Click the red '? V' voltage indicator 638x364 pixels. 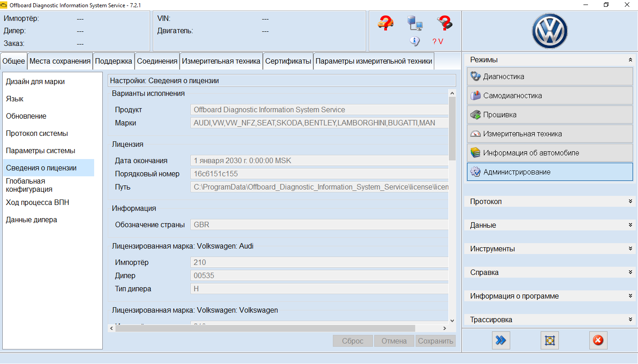(437, 41)
